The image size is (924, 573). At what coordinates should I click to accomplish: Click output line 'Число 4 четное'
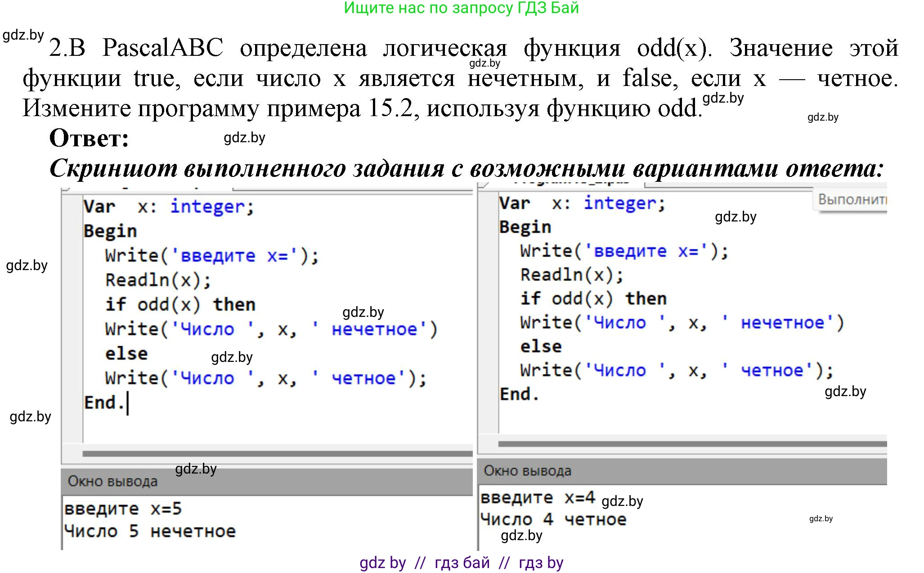pos(553,519)
